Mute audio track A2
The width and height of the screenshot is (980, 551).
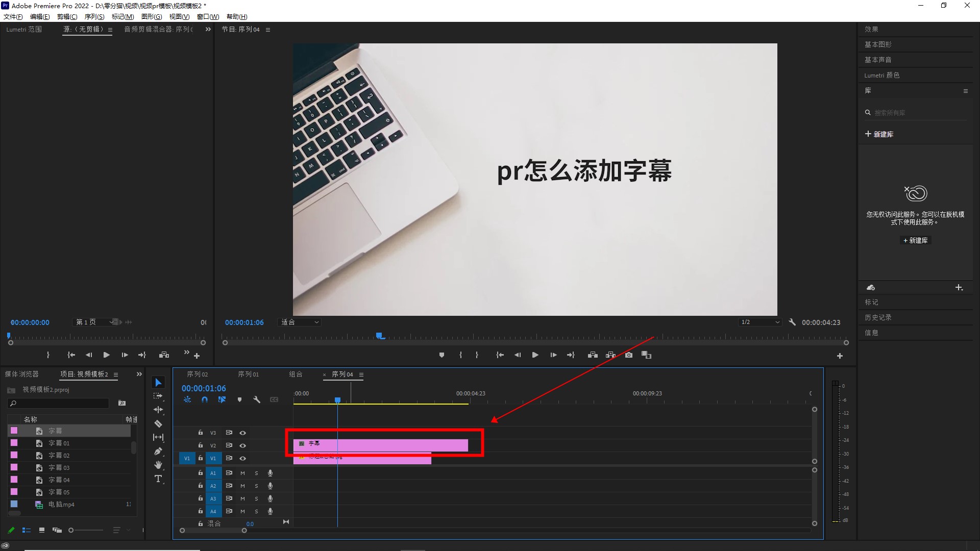point(242,486)
